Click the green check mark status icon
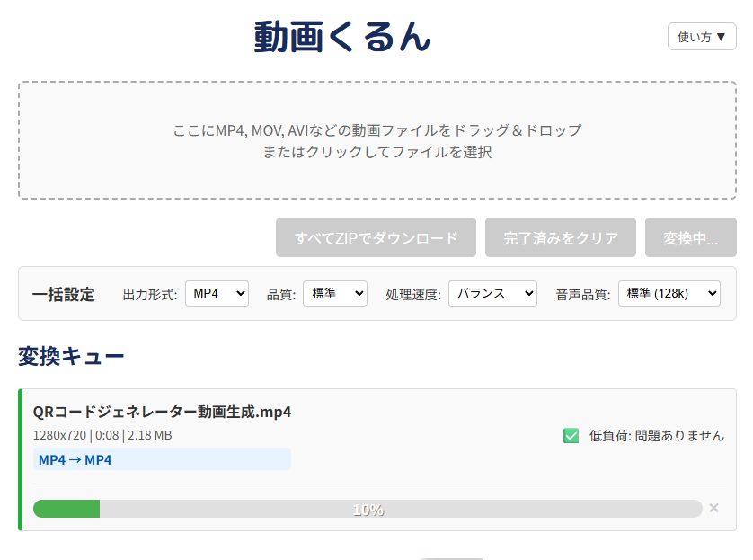 pos(571,436)
